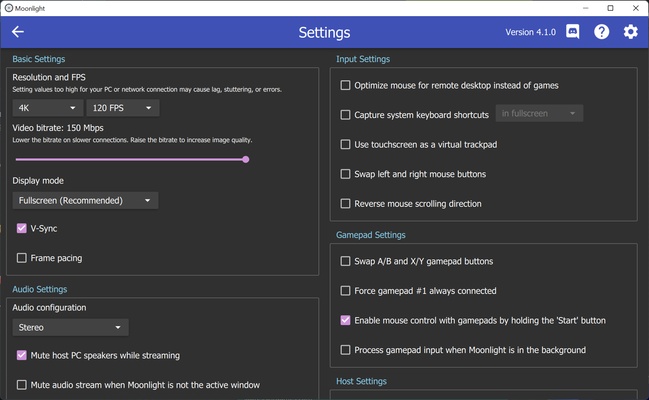
Task: Enable Swap A/B and X/Y gamepad buttons
Action: pos(345,261)
